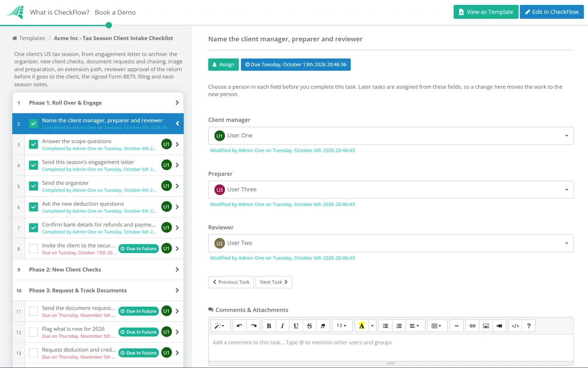Uncheck Send the organizer task
This screenshot has width=588, height=368.
(34, 186)
